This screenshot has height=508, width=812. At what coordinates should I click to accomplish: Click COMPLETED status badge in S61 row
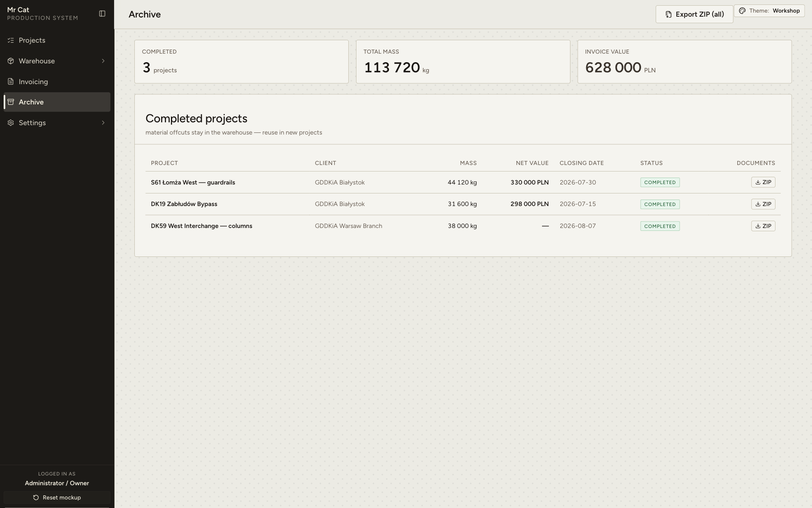tap(660, 182)
